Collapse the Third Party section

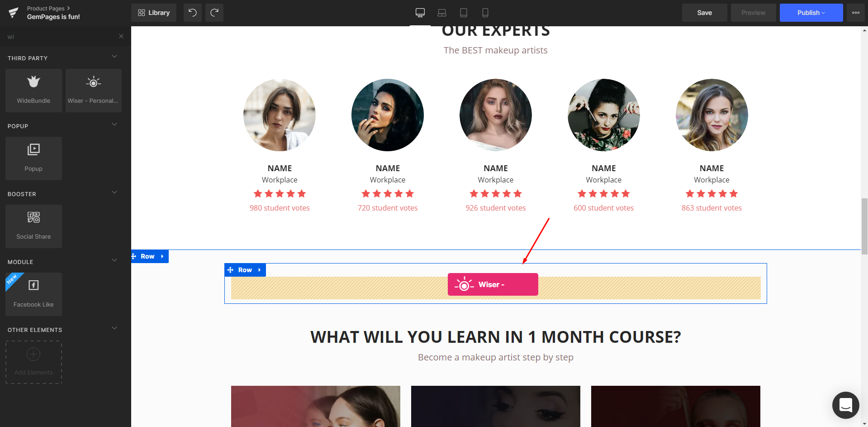114,57
